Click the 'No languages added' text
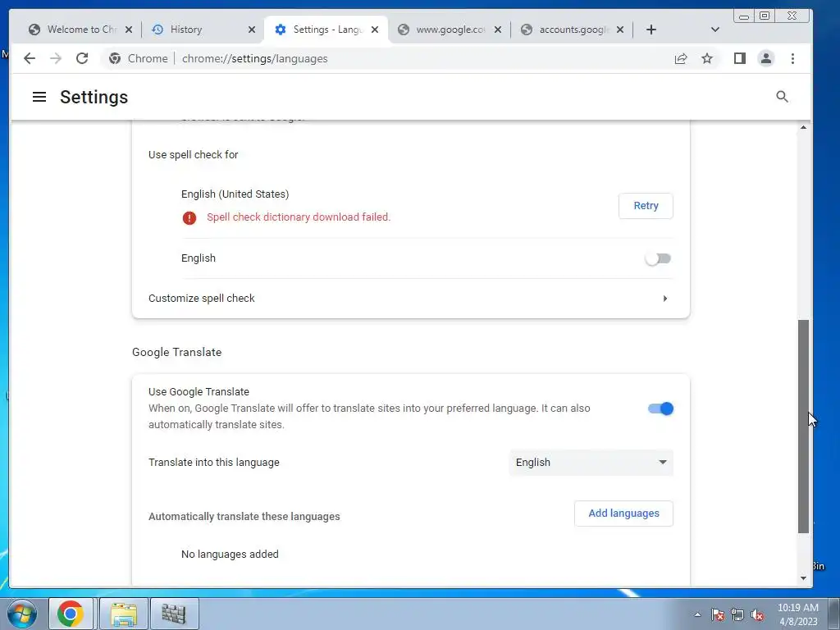The image size is (840, 630). (230, 554)
